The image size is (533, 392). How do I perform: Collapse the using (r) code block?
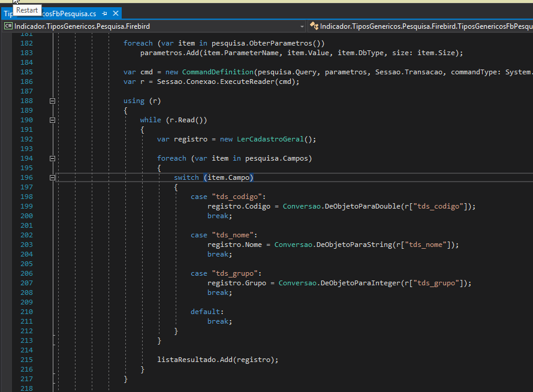[x=52, y=101]
